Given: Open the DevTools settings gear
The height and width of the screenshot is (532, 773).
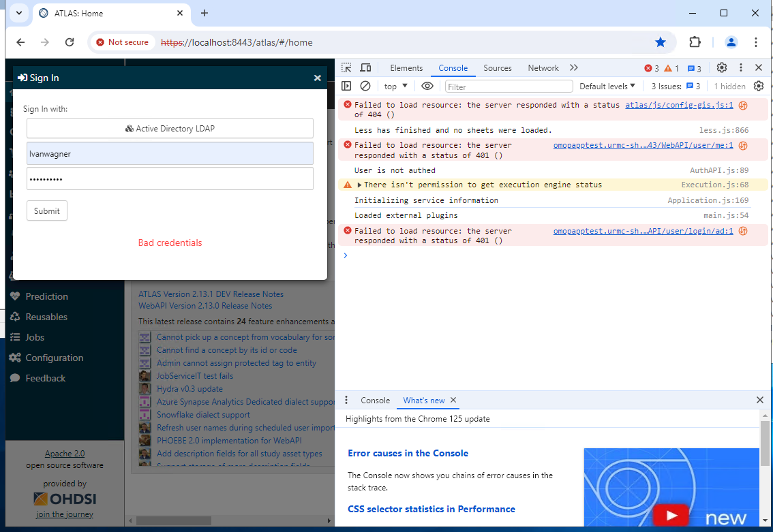Looking at the screenshot, I should pos(722,67).
